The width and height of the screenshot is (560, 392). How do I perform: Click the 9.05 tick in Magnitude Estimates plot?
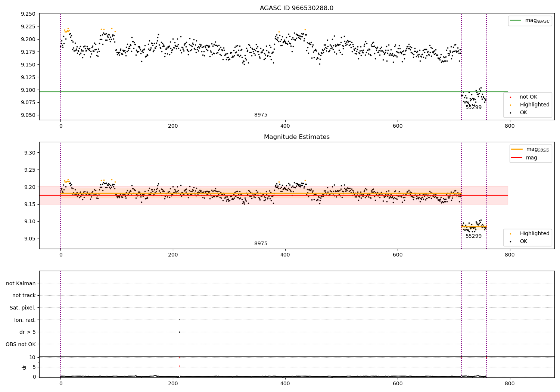[30, 239]
